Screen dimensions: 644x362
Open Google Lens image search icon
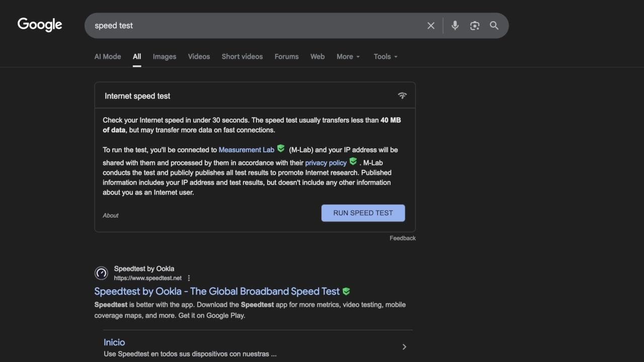pyautogui.click(x=474, y=26)
